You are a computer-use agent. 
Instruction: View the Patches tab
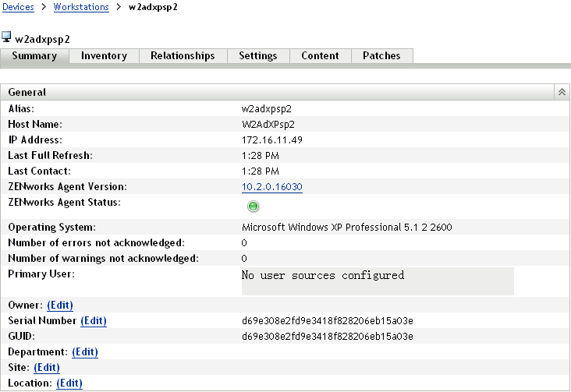pyautogui.click(x=381, y=56)
